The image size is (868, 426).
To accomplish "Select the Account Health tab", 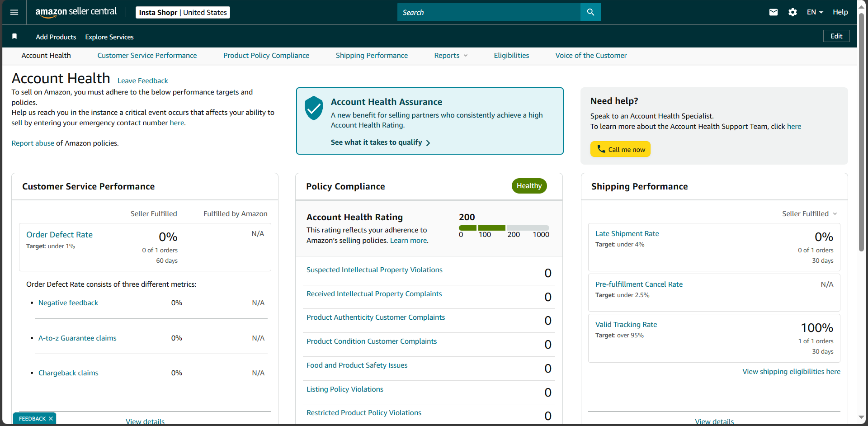I will [46, 56].
